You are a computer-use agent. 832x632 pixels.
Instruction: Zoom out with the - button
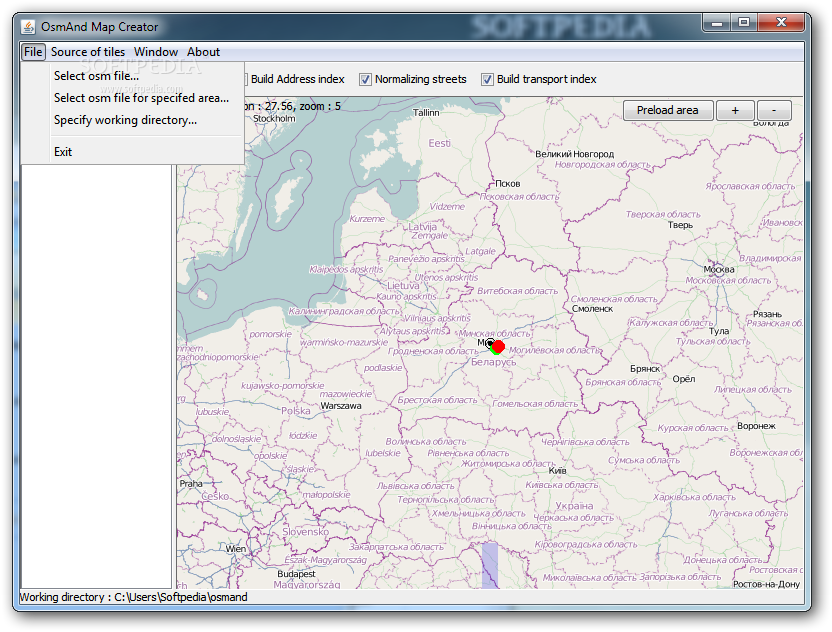[x=774, y=110]
